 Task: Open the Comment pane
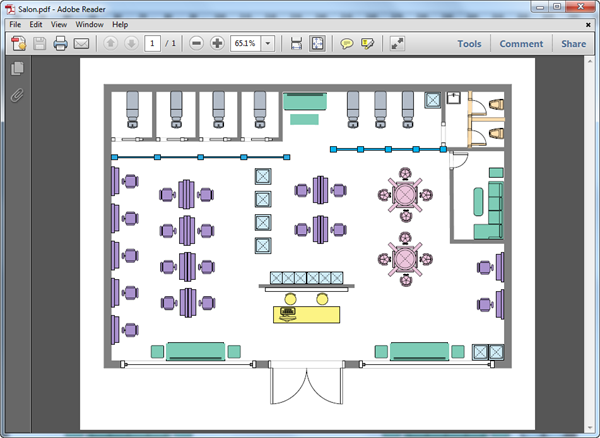click(521, 44)
